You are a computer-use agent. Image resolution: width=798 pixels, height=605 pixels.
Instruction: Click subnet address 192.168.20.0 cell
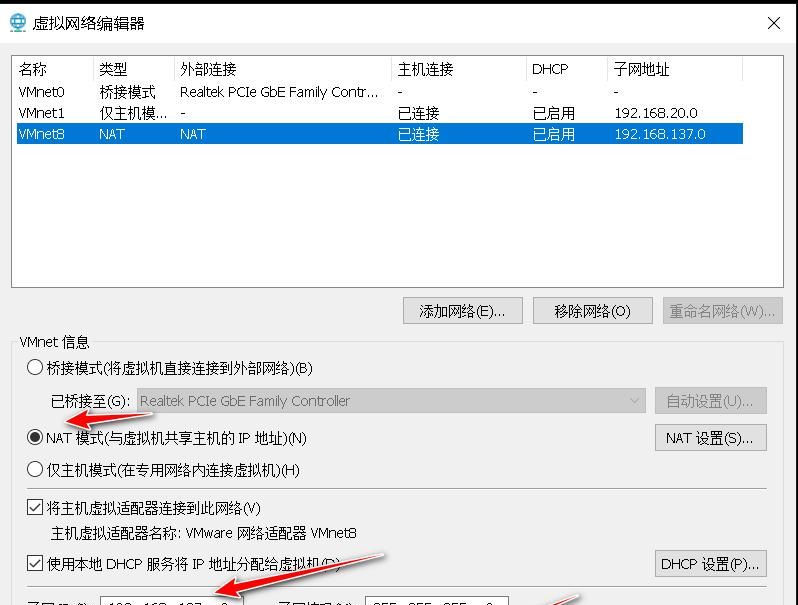click(656, 113)
